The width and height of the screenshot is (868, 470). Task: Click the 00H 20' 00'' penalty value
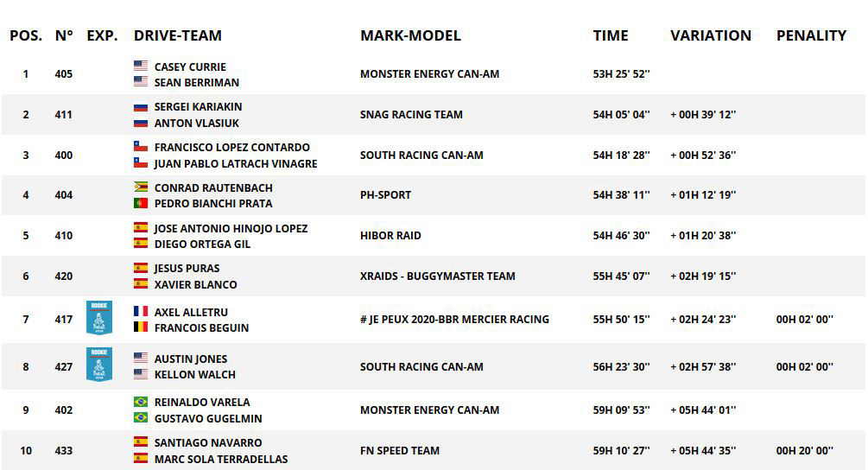pos(804,451)
